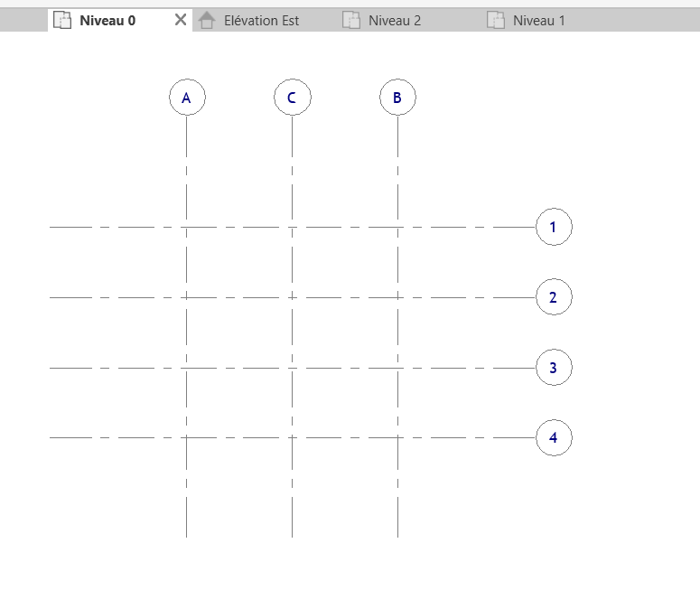
Task: Select grid bubble A
Action: [x=187, y=98]
